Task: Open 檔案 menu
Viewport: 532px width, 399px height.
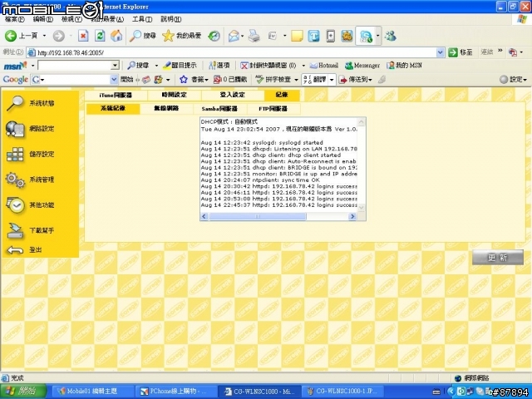Action: click(15, 19)
